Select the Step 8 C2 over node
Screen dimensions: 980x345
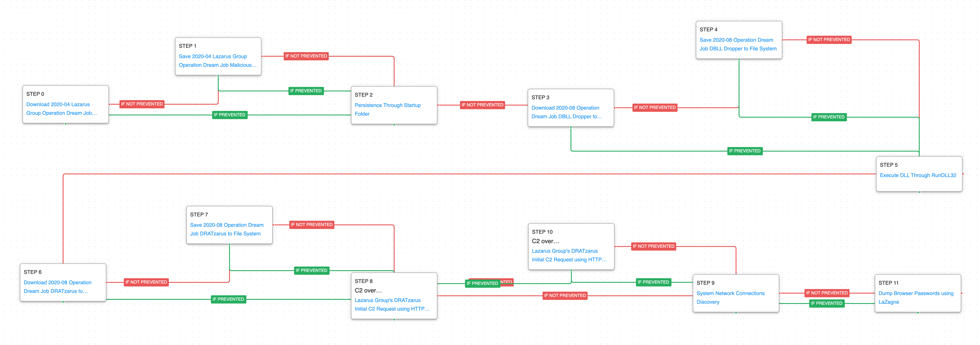pyautogui.click(x=368, y=290)
